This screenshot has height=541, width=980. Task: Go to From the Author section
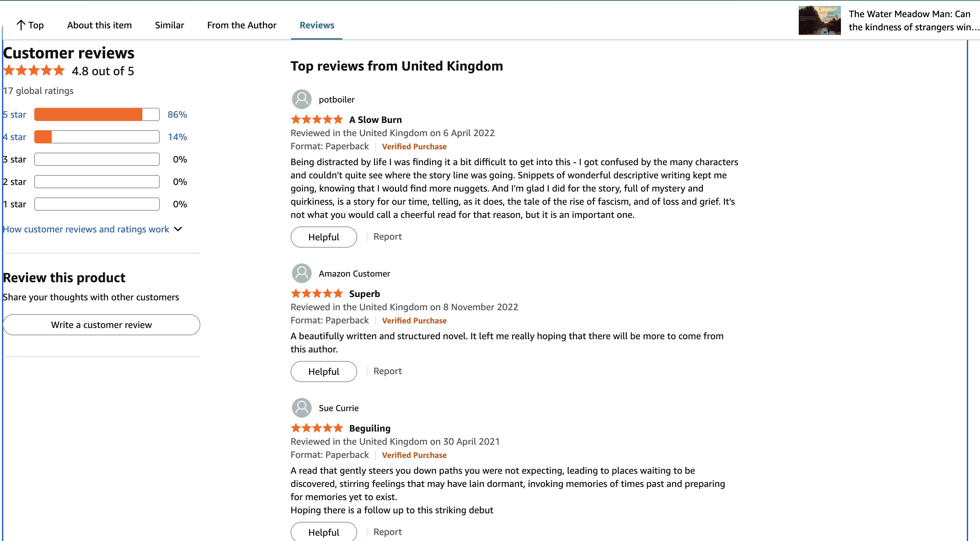242,25
